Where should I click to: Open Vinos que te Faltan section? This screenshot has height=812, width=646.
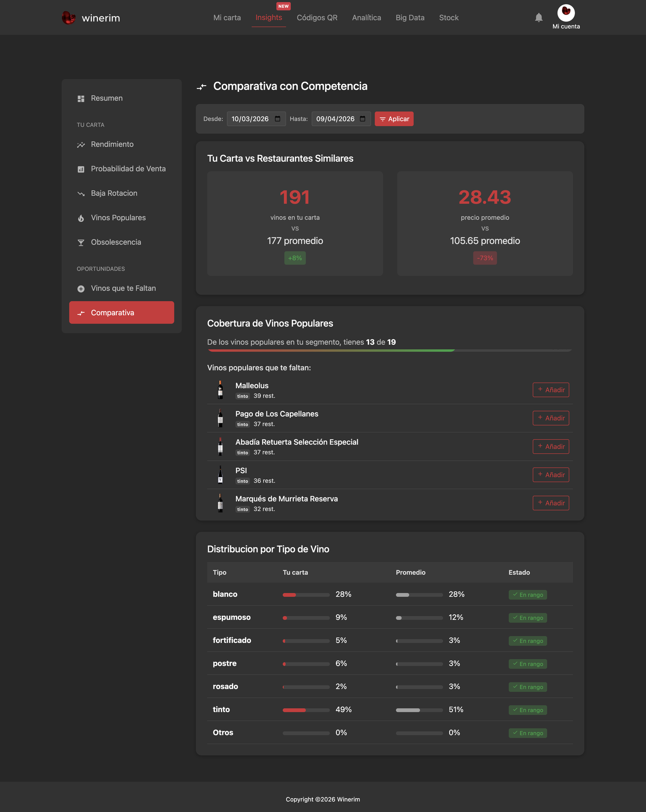click(121, 288)
